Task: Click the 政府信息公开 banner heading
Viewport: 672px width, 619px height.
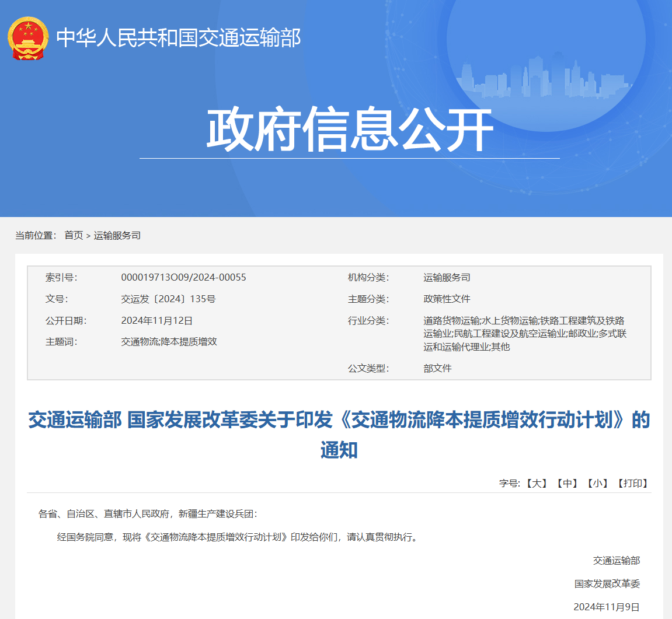Action: [349, 130]
